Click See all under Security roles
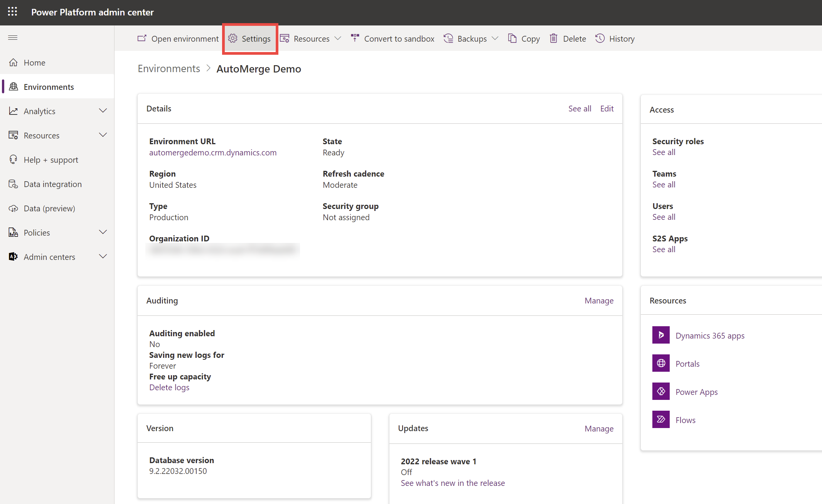822x504 pixels. click(x=664, y=152)
